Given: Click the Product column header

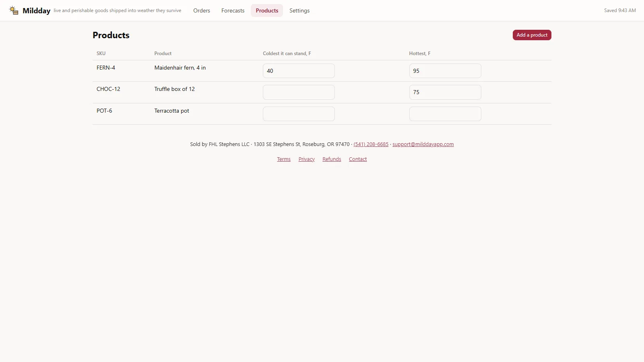Looking at the screenshot, I should (163, 53).
